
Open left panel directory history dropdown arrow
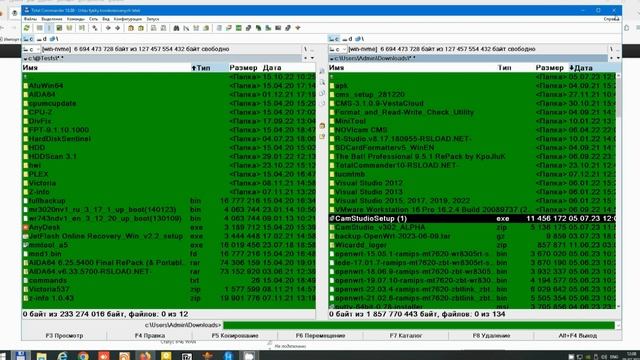point(312,58)
